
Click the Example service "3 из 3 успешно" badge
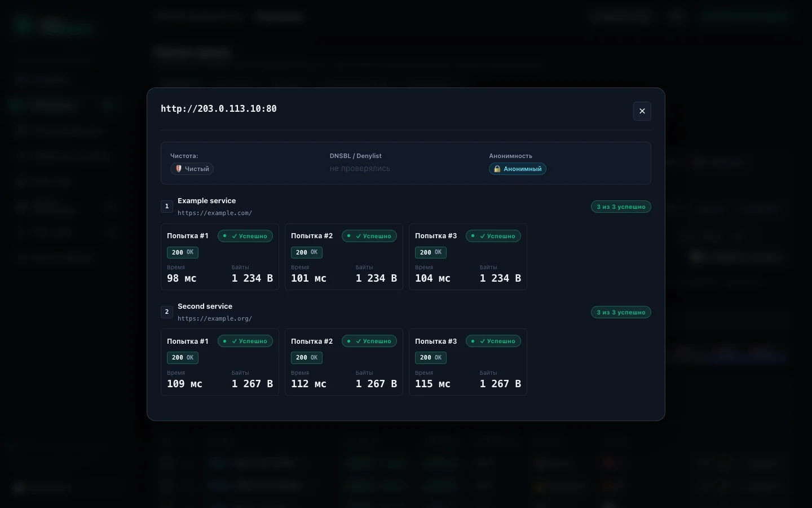(x=621, y=207)
